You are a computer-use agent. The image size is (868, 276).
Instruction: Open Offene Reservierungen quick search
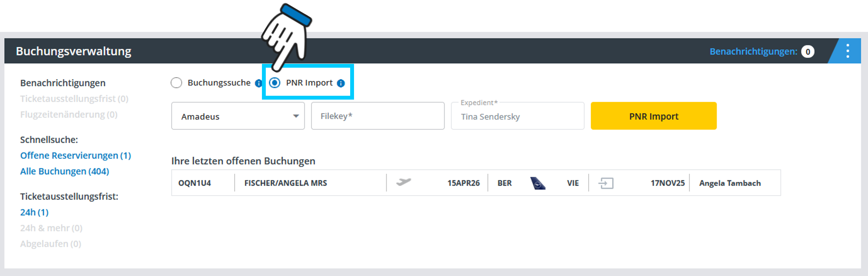pyautogui.click(x=76, y=155)
